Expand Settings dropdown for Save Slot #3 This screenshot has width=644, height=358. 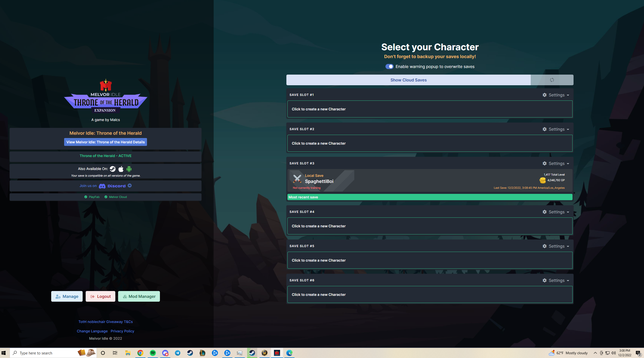556,163
